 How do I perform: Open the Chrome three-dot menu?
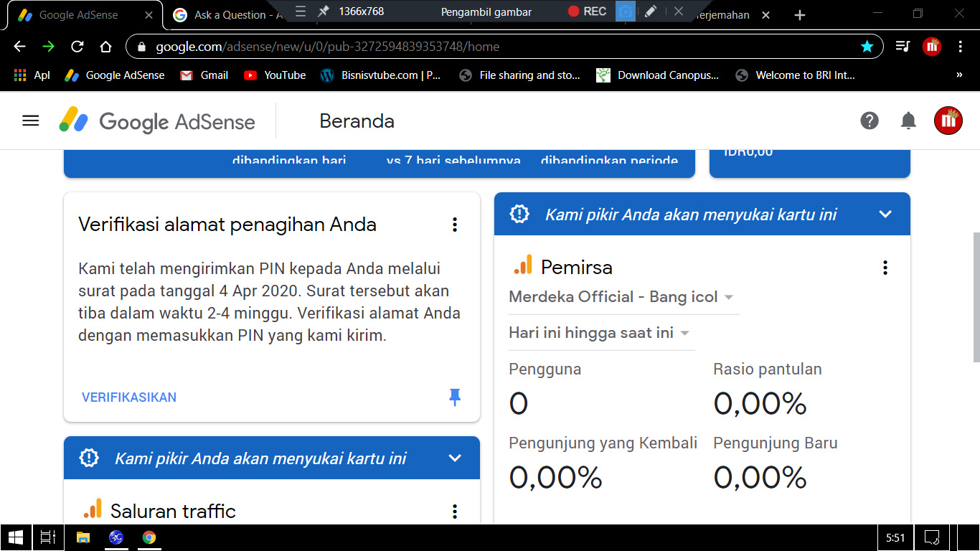[961, 47]
